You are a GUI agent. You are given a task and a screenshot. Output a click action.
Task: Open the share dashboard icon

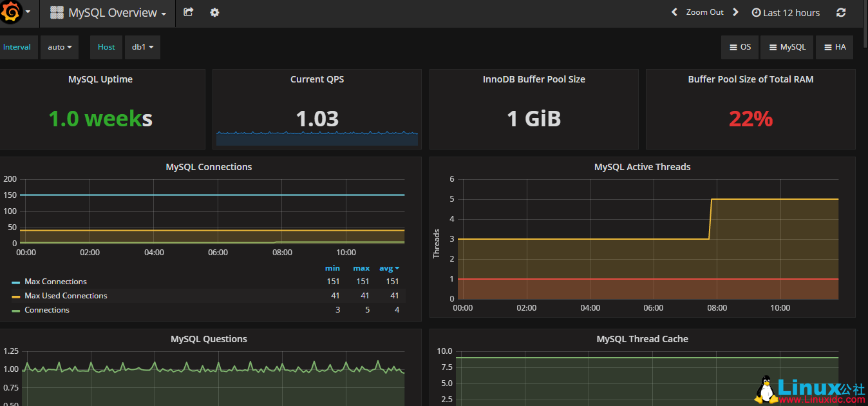[x=187, y=12]
